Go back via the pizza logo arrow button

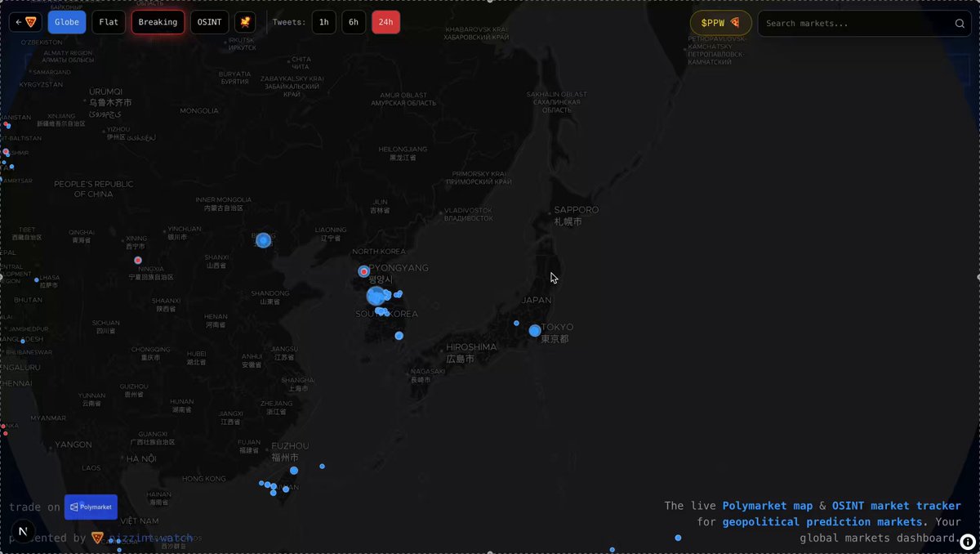pyautogui.click(x=25, y=22)
